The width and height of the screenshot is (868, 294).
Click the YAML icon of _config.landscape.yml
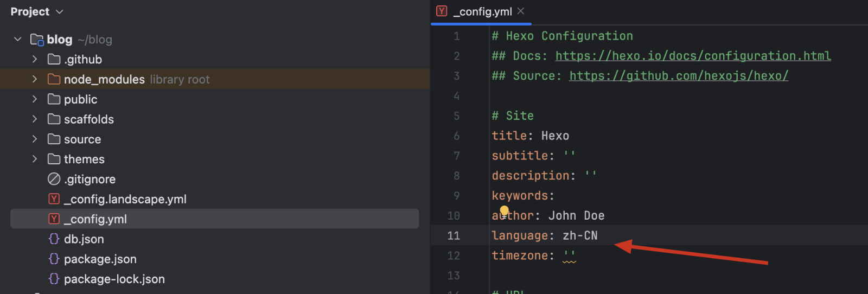point(54,199)
